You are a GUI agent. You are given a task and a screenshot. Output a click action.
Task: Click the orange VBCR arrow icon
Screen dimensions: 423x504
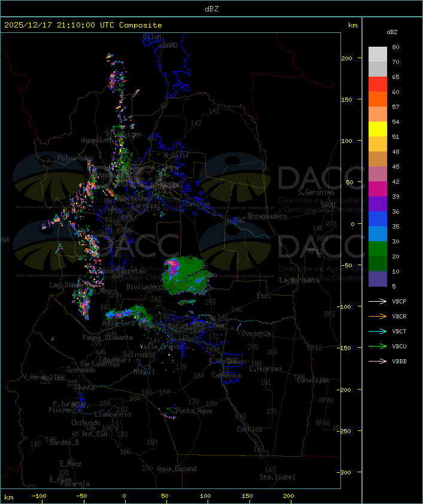[378, 316]
